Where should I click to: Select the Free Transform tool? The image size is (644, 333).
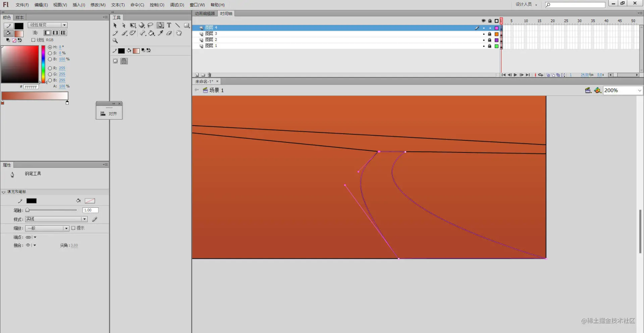pos(133,25)
